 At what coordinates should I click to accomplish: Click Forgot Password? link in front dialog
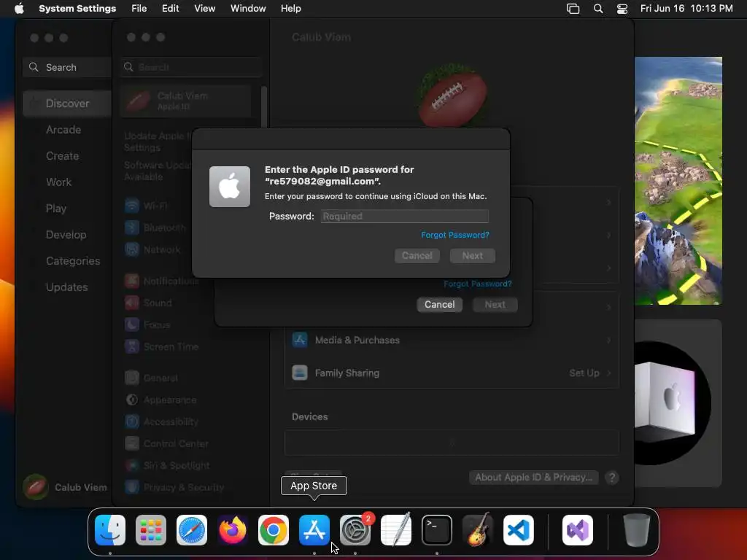click(x=455, y=235)
